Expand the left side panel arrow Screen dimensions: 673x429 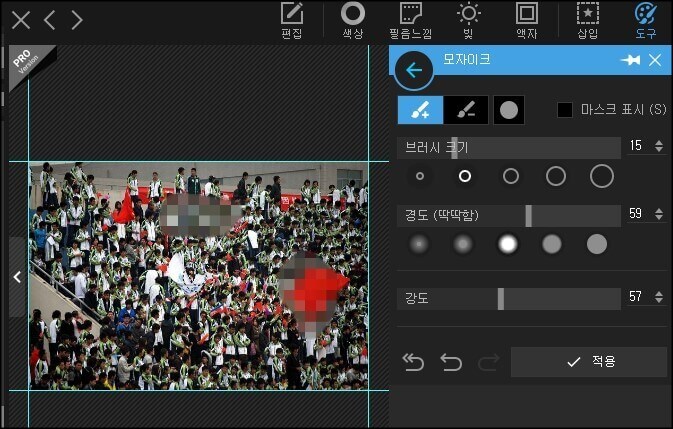click(x=18, y=277)
